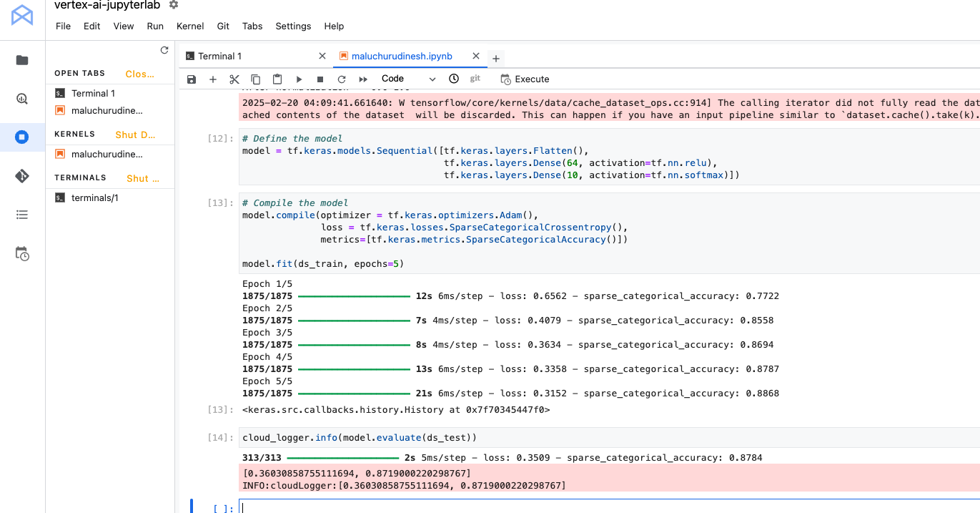Close the Terminal 1 tab
The height and width of the screenshot is (513, 980).
pyautogui.click(x=322, y=56)
